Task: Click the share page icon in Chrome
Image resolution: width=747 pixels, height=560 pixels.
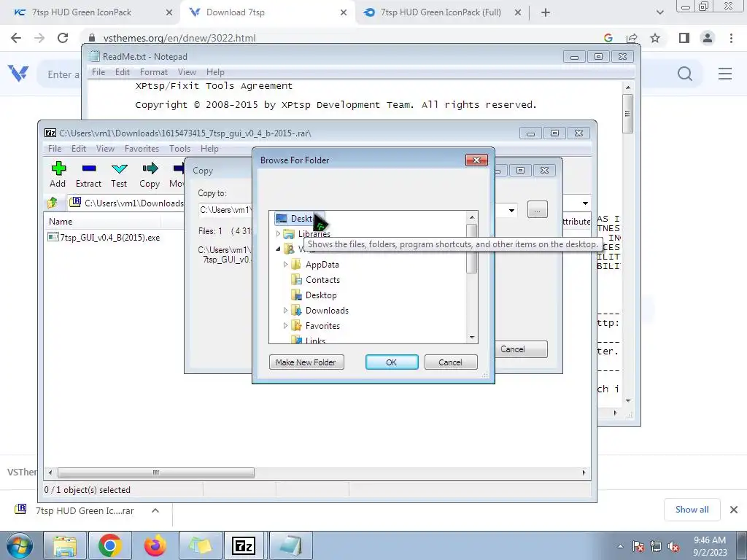Action: pos(632,38)
